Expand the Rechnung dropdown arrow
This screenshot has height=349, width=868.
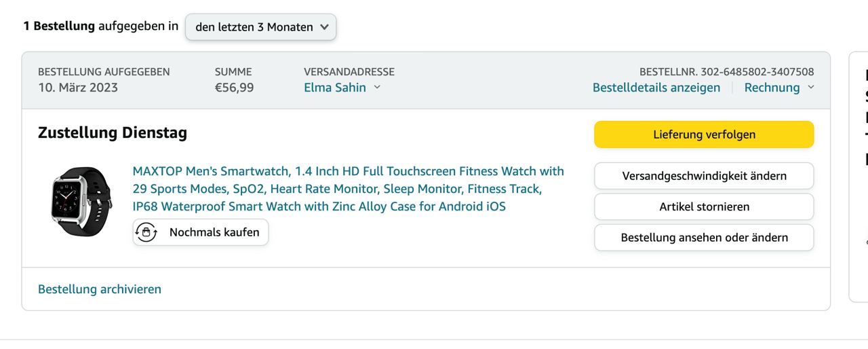pyautogui.click(x=810, y=88)
